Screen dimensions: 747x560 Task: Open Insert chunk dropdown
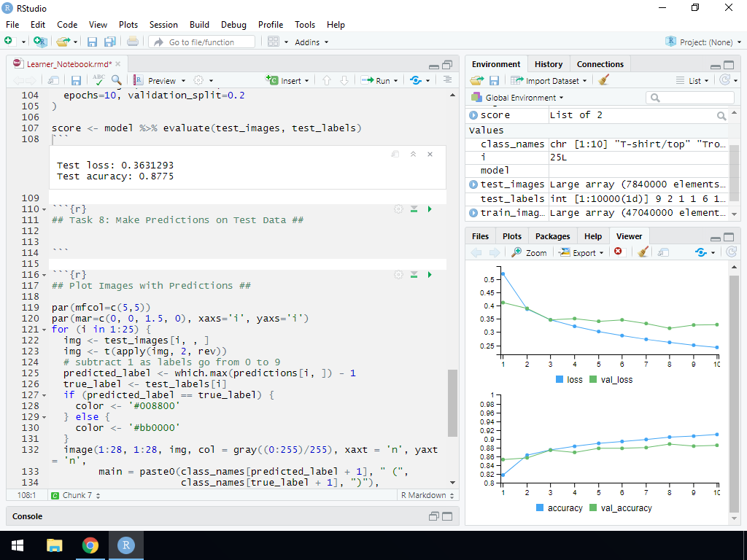287,80
